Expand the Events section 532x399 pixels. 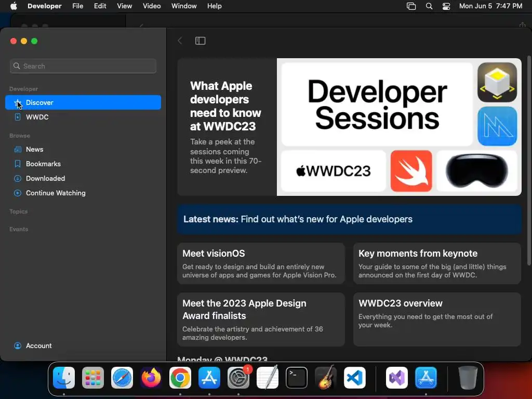[x=19, y=229]
